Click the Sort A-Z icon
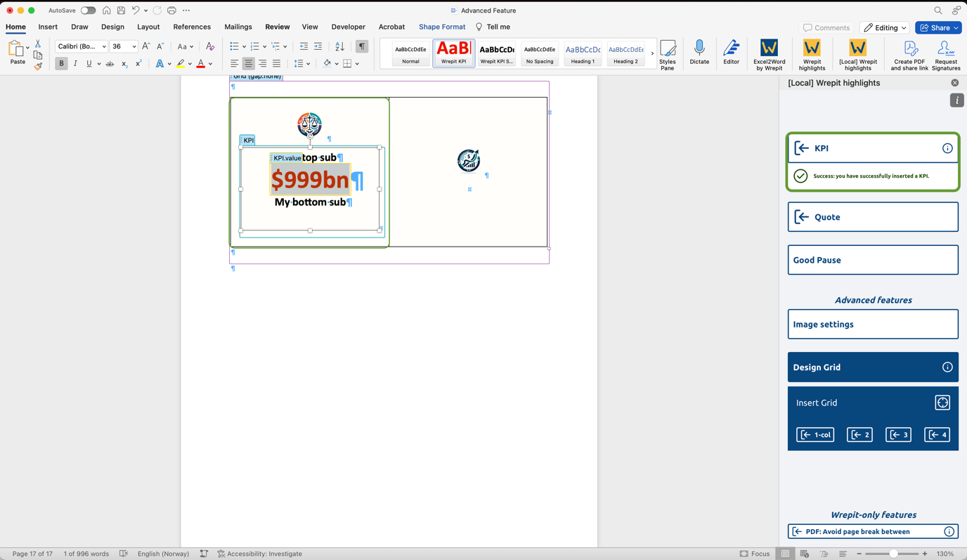The width and height of the screenshot is (967, 560). tap(339, 46)
